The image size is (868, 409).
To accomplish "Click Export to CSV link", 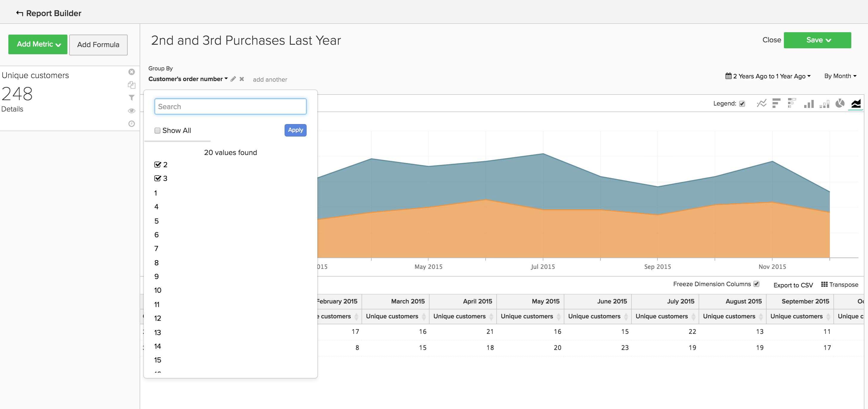I will (x=793, y=285).
